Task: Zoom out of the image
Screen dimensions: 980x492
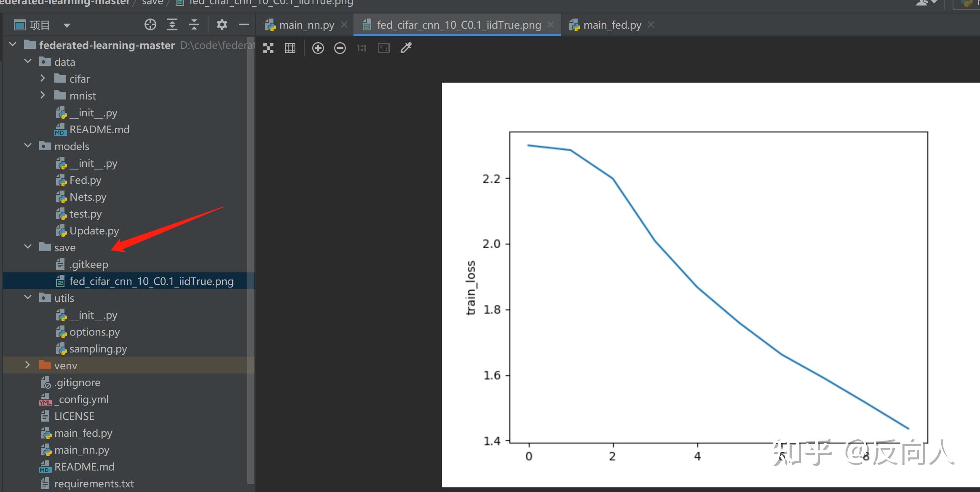Action: pyautogui.click(x=340, y=48)
